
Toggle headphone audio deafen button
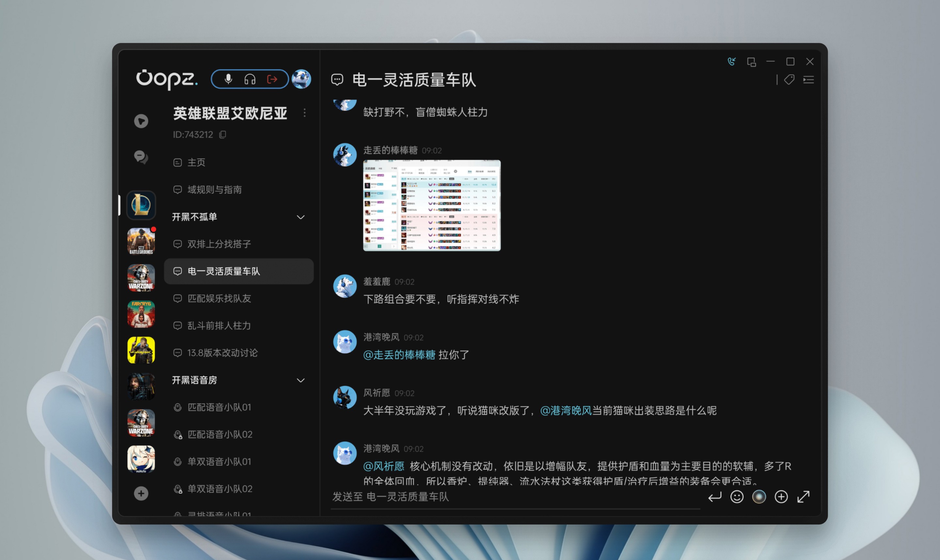(250, 79)
